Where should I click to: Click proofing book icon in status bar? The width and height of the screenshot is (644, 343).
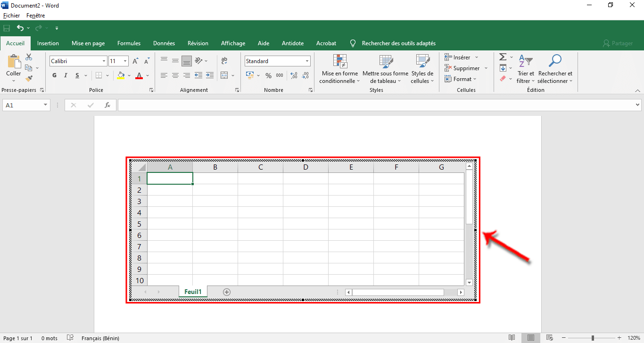point(70,338)
